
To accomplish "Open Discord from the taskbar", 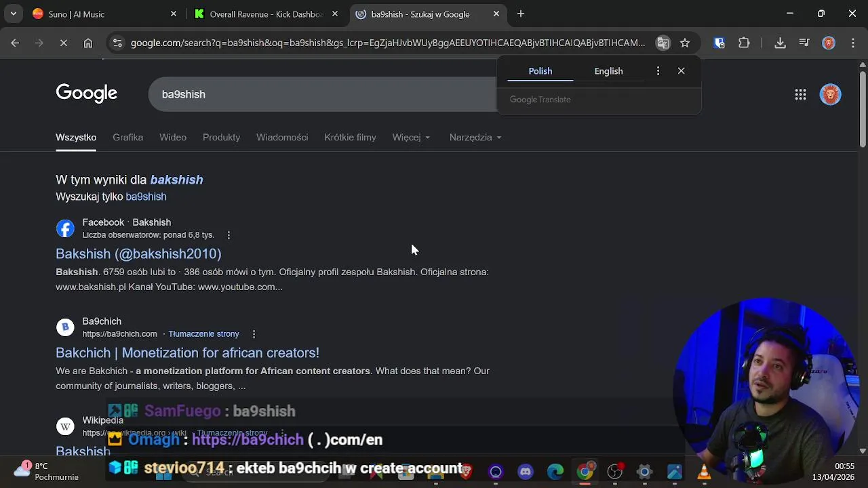I will (526, 472).
